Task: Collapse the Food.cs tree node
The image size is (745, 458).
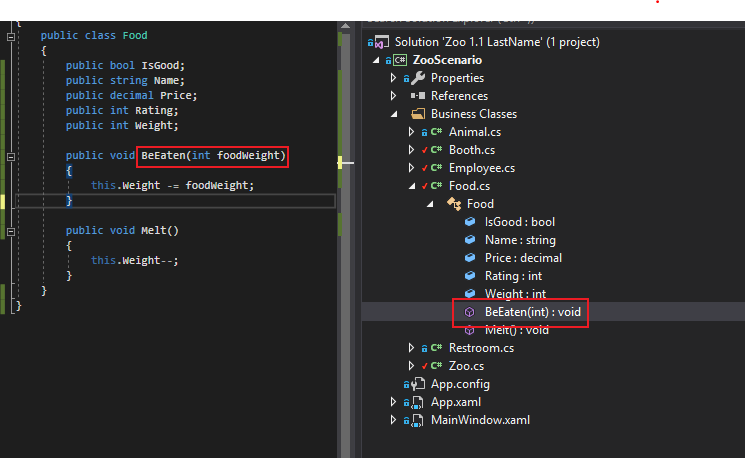Action: pyautogui.click(x=411, y=186)
